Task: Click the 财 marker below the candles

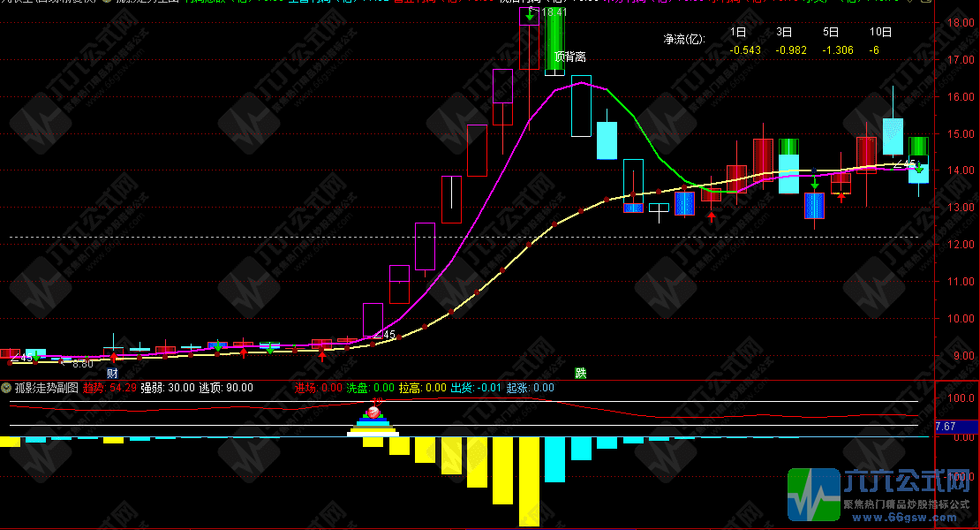Action: [113, 374]
